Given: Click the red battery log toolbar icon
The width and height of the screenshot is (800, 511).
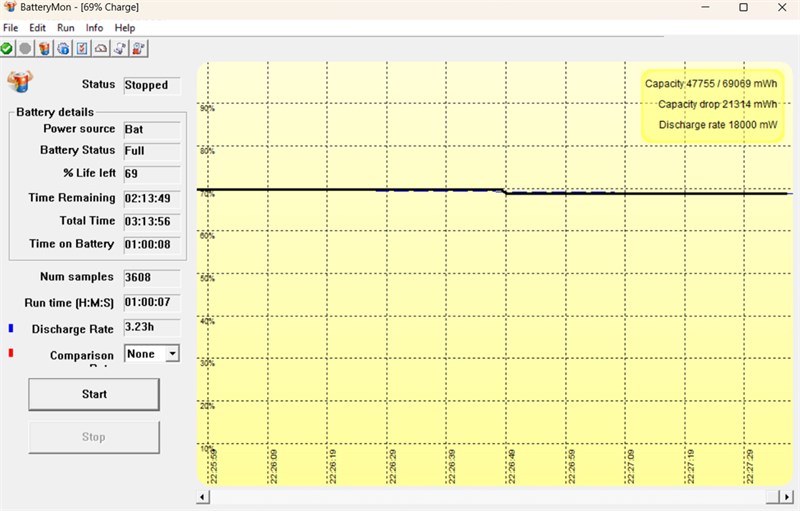Looking at the screenshot, I should (x=139, y=48).
